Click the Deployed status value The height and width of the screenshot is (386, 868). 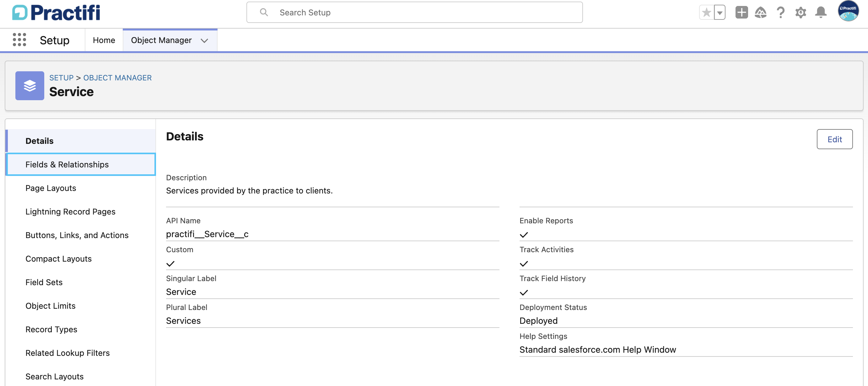(538, 321)
